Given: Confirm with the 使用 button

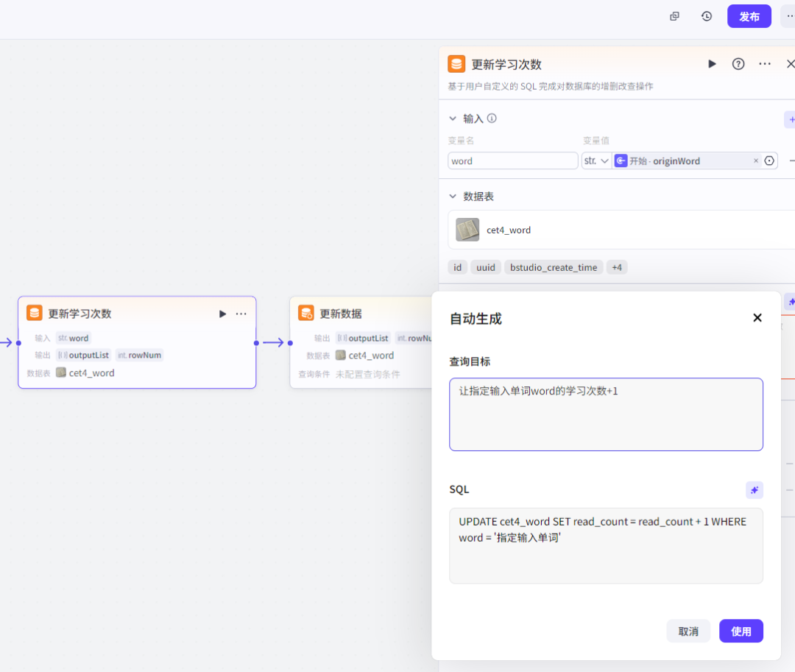Looking at the screenshot, I should pyautogui.click(x=741, y=631).
